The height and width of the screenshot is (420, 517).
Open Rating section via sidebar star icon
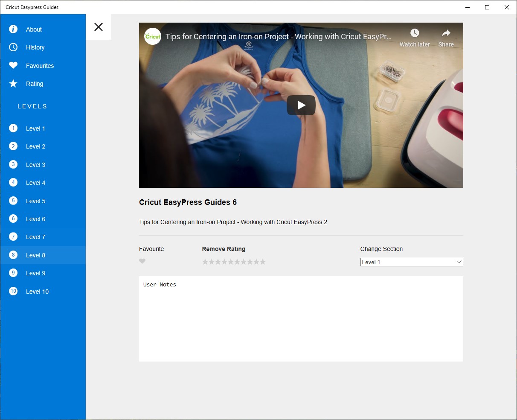coord(13,83)
